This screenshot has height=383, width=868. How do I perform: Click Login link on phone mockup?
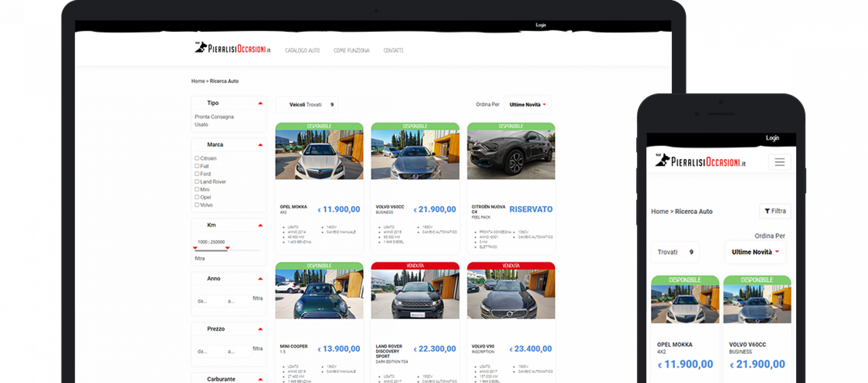click(772, 138)
